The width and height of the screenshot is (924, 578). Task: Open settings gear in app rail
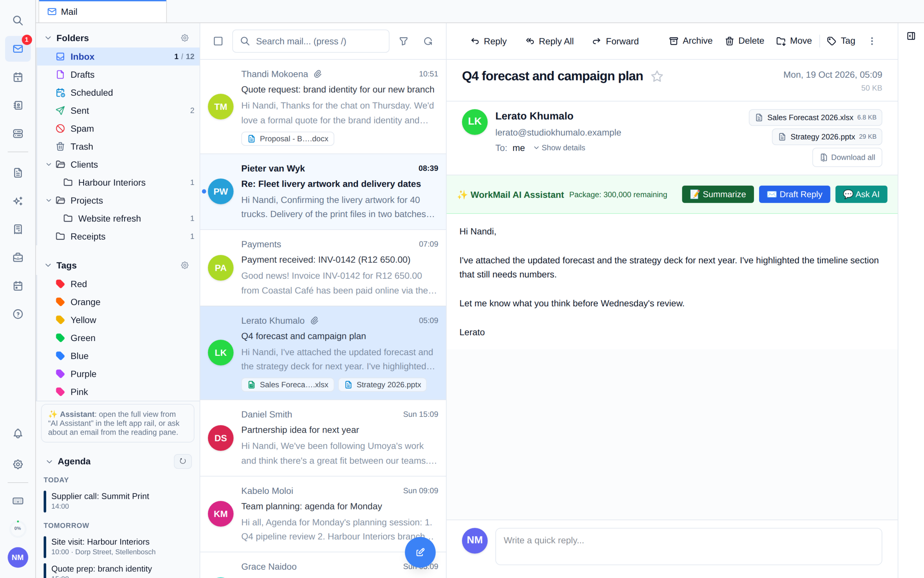pos(18,464)
